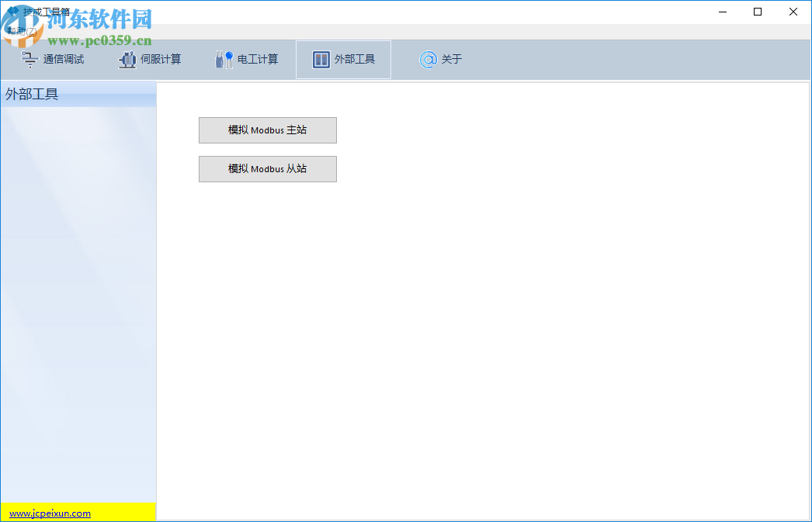Click the 电工计算 electrician tools icon

[224, 60]
